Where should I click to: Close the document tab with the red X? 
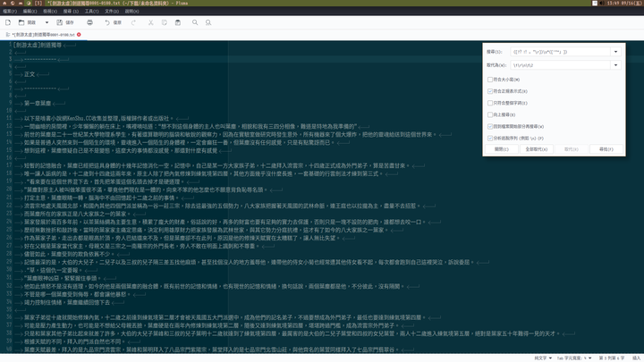(79, 35)
